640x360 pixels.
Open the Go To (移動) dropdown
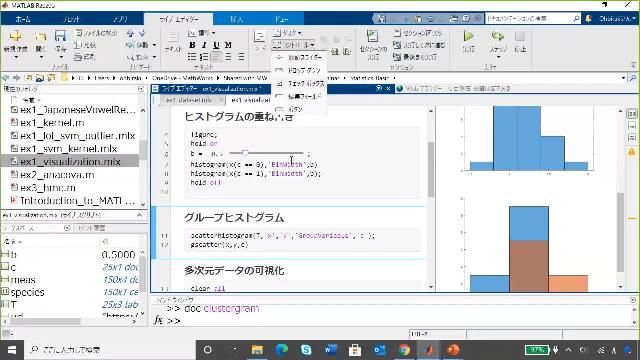tap(141, 45)
